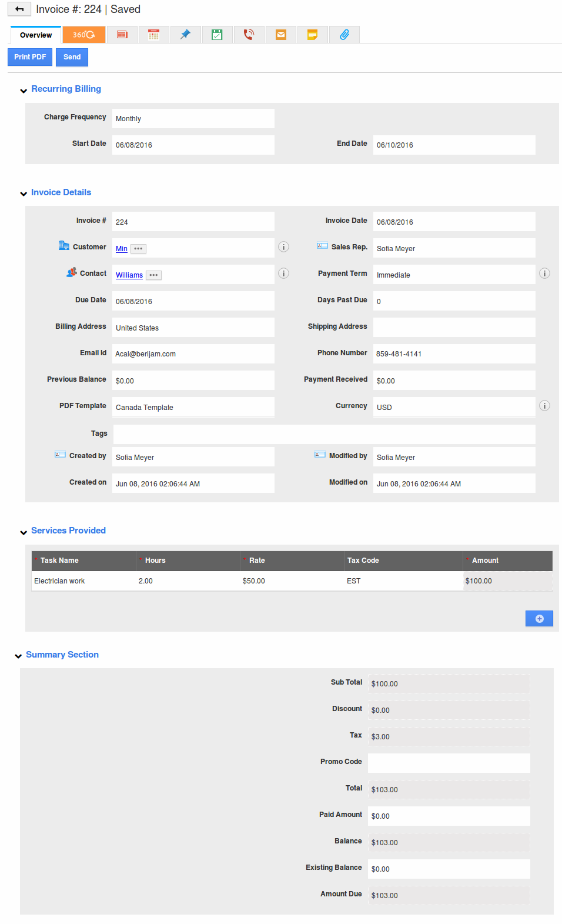Click the Invoice # value '224' field
This screenshot has width=562, height=924.
click(193, 222)
